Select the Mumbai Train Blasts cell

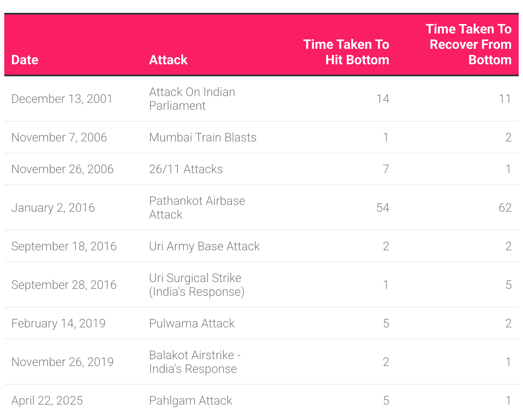click(x=203, y=138)
